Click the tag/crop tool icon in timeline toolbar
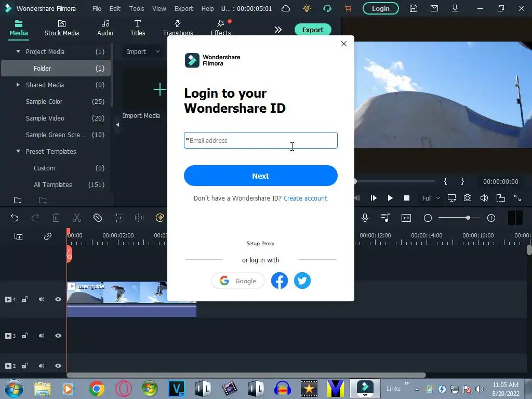The image size is (532, 399). click(98, 218)
